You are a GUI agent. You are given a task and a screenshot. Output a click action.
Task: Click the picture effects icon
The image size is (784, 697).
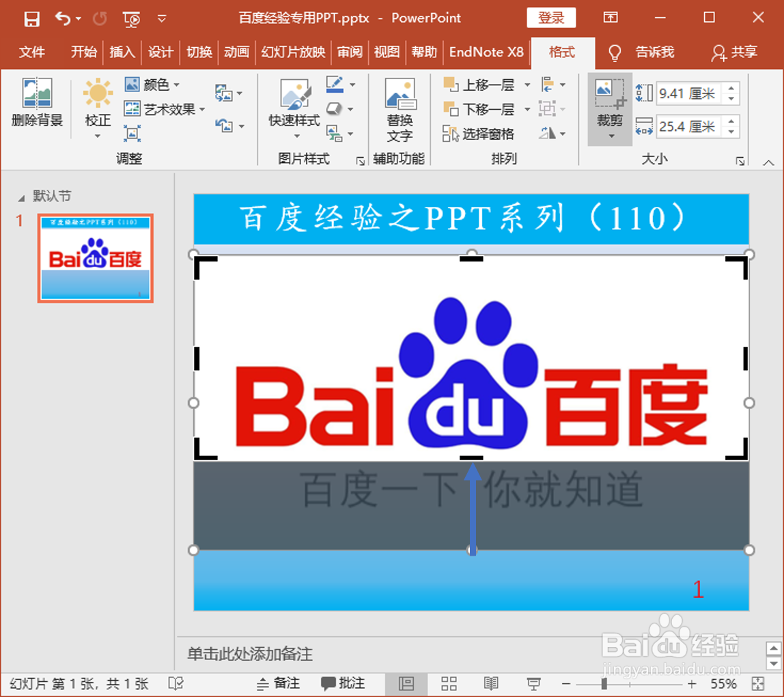pos(334,109)
